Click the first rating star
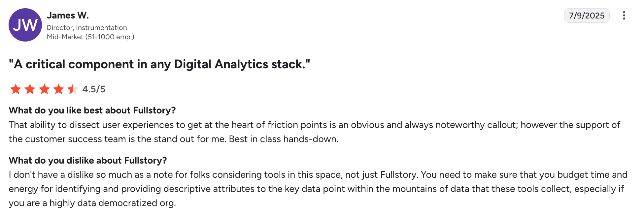 click(x=16, y=89)
